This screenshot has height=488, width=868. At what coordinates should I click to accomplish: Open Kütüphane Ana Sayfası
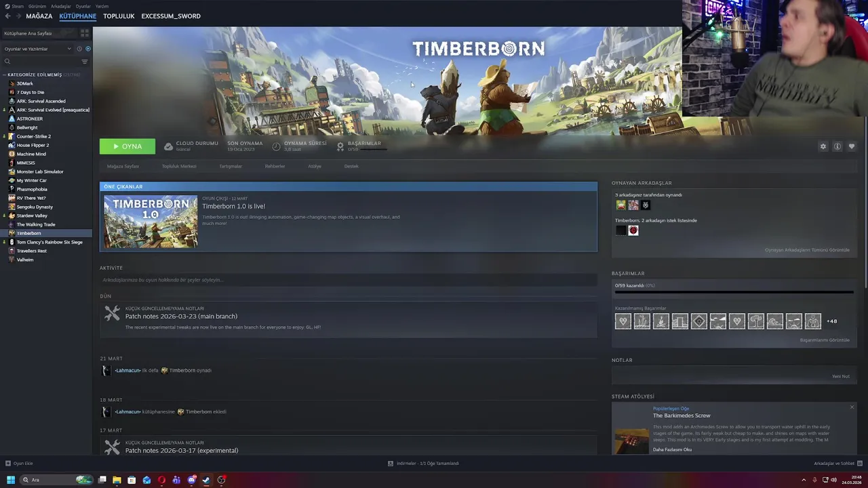click(39, 33)
